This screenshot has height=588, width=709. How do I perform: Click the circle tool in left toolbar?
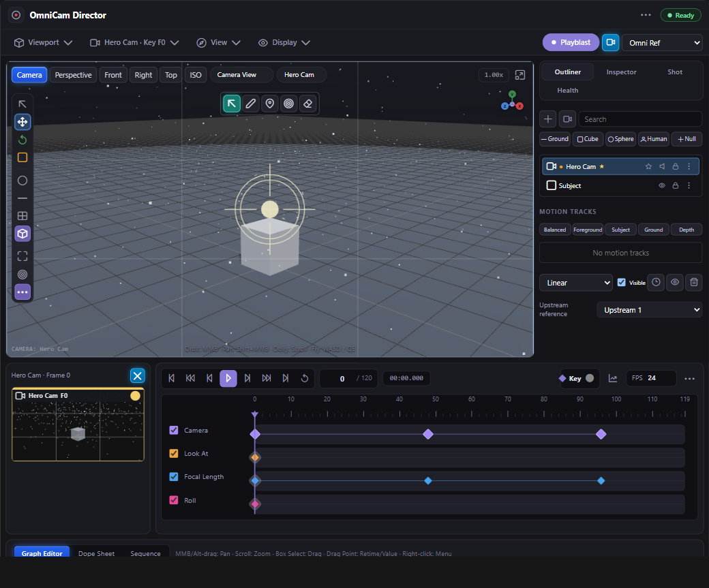22,181
